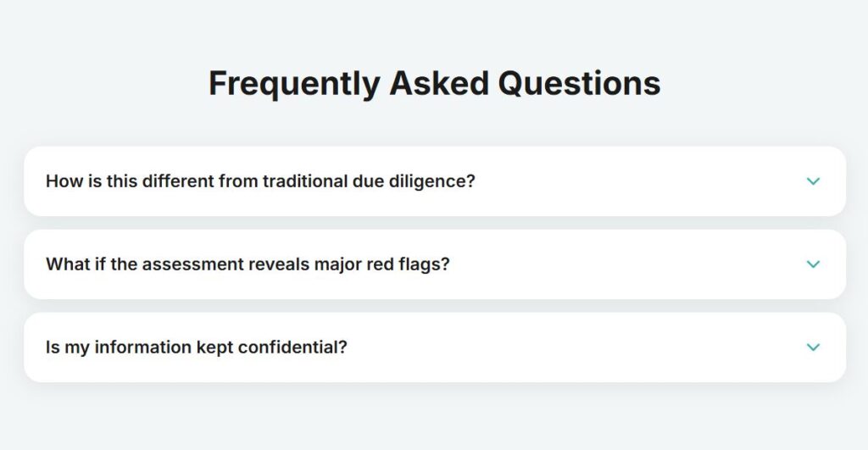Click the chevron next to the confidential information question
This screenshot has width=868, height=450.
813,347
